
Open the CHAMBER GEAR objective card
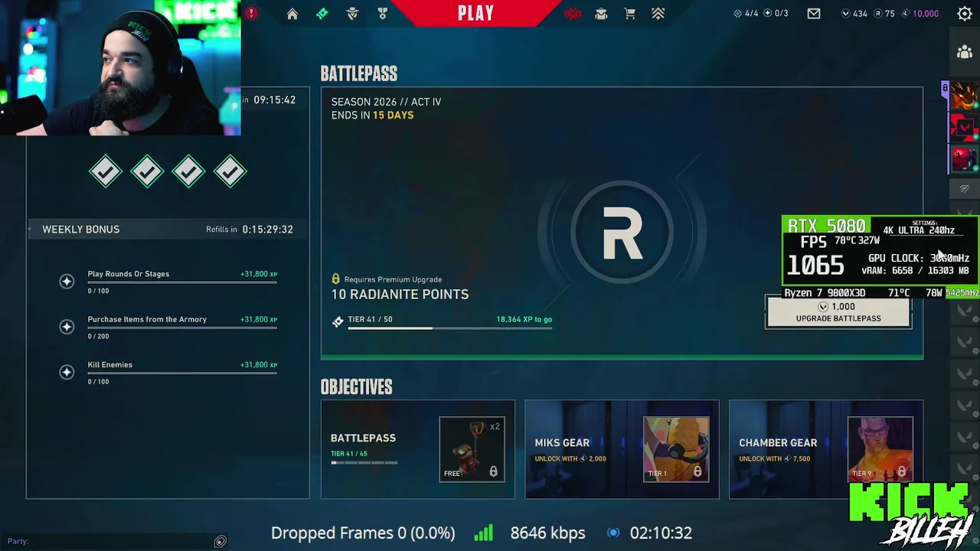(826, 449)
